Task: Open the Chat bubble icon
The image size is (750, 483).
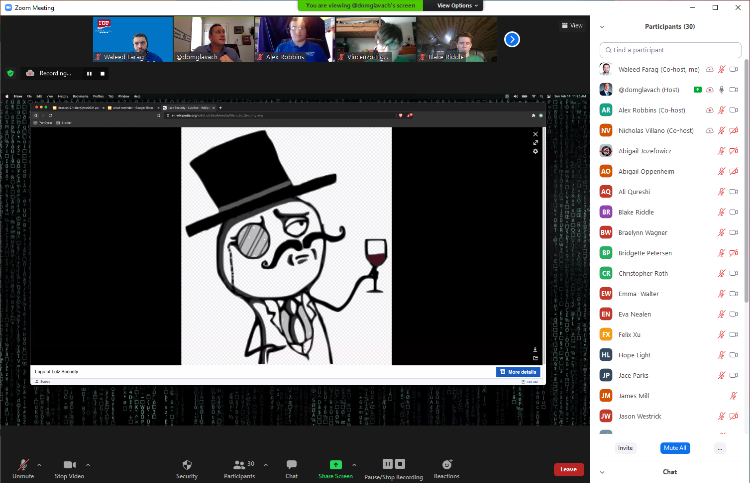Action: pyautogui.click(x=291, y=464)
